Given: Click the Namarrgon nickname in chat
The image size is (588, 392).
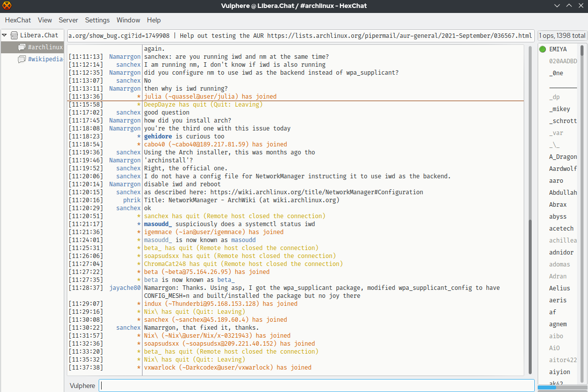Looking at the screenshot, I should [x=125, y=57].
